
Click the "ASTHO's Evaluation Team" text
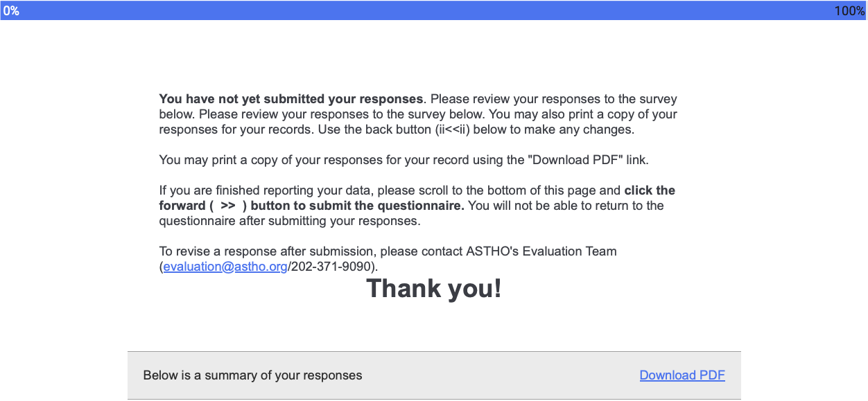point(549,251)
